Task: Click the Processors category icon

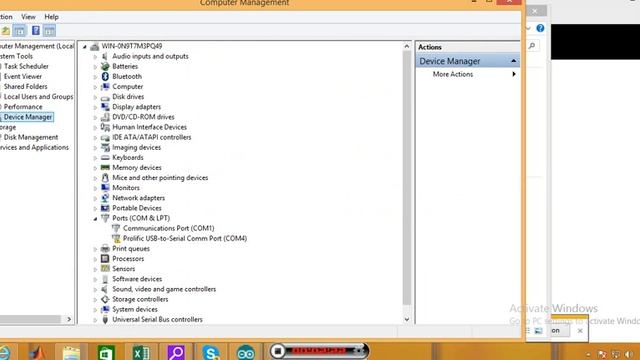Action: (105, 258)
